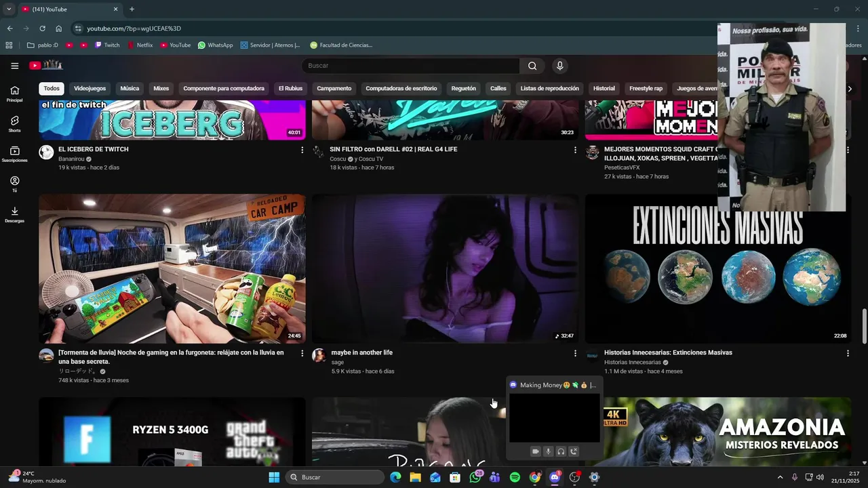Select the Mixes filter chip
Viewport: 868px width, 488px height.
coord(161,89)
